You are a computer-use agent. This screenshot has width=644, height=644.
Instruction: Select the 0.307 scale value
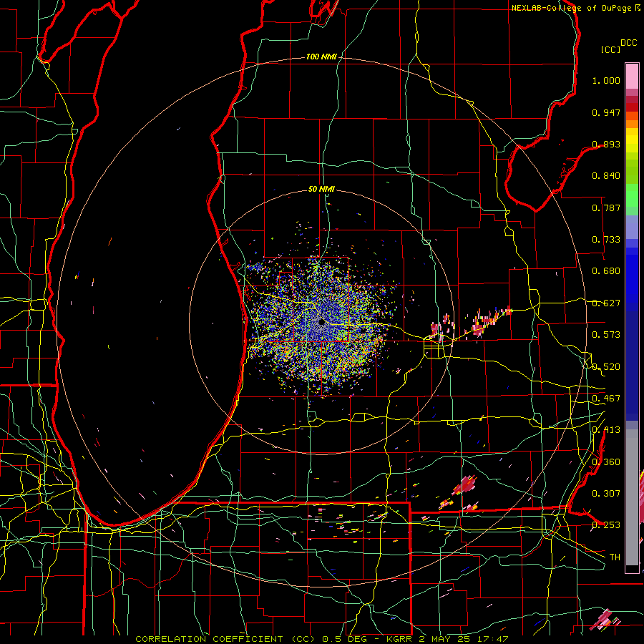[606, 494]
